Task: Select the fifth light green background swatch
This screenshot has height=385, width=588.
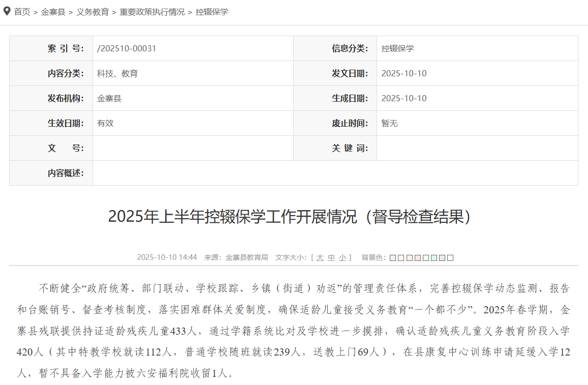Action: 425,258
